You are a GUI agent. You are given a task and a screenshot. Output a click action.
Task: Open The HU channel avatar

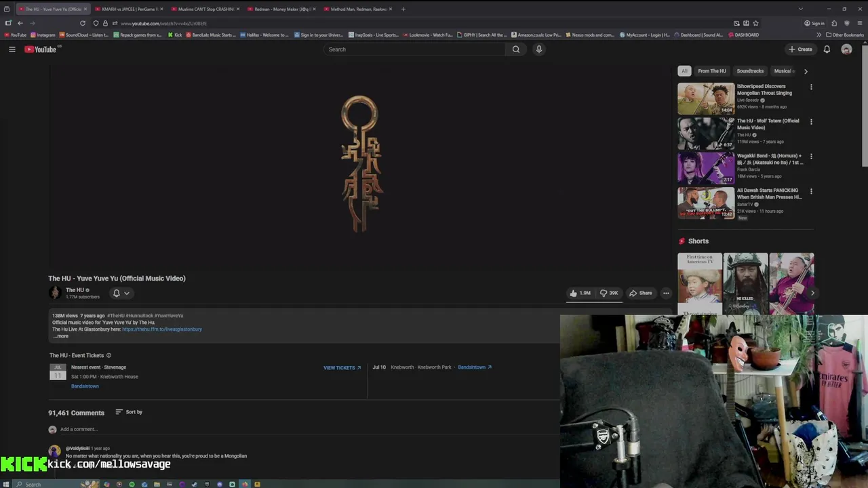(x=55, y=293)
